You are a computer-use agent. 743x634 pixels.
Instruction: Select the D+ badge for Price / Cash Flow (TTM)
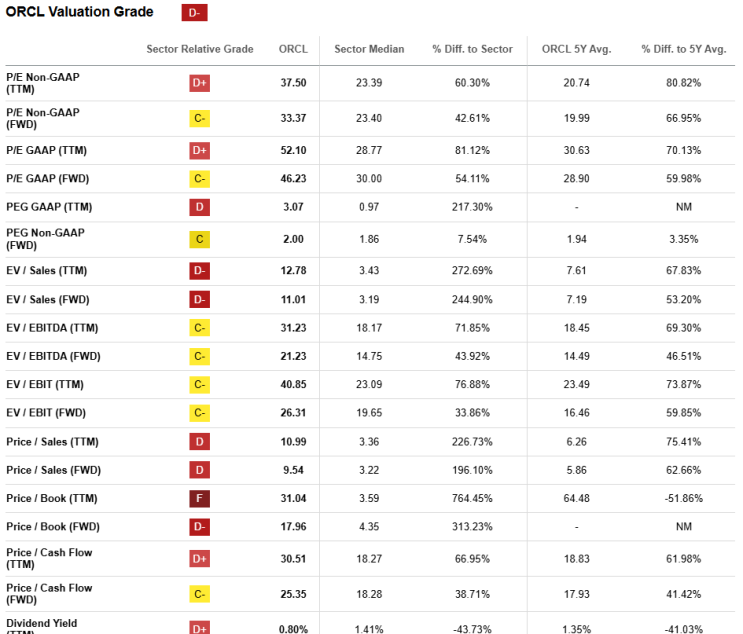coord(199,559)
